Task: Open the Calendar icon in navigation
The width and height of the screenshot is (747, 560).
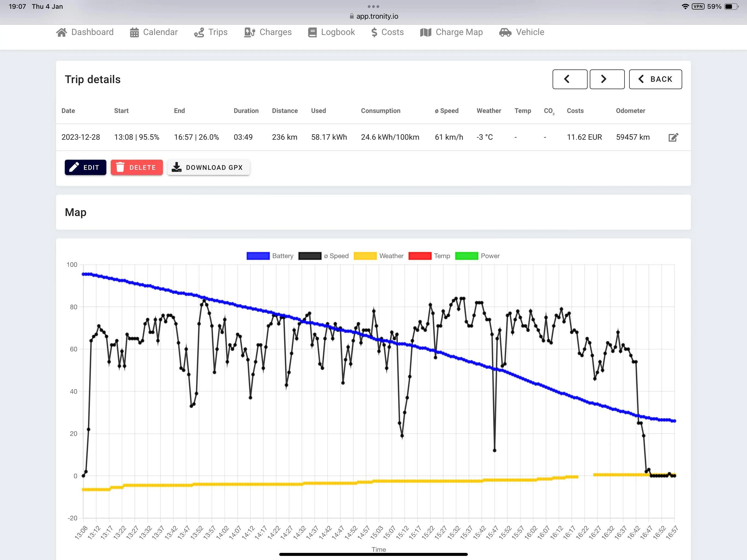Action: [135, 33]
